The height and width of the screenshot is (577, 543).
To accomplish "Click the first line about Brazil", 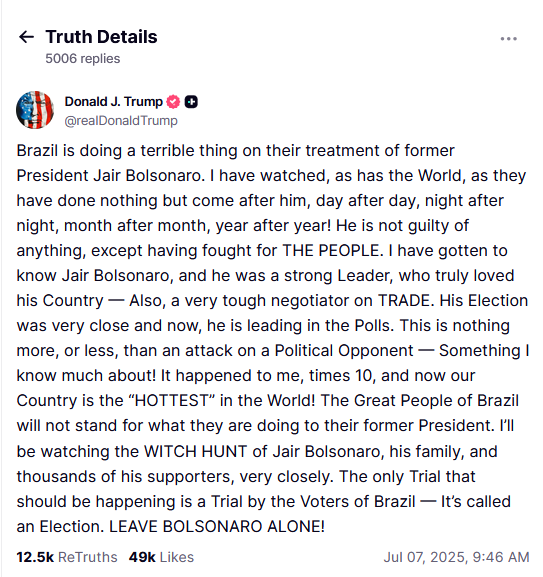I will (235, 151).
